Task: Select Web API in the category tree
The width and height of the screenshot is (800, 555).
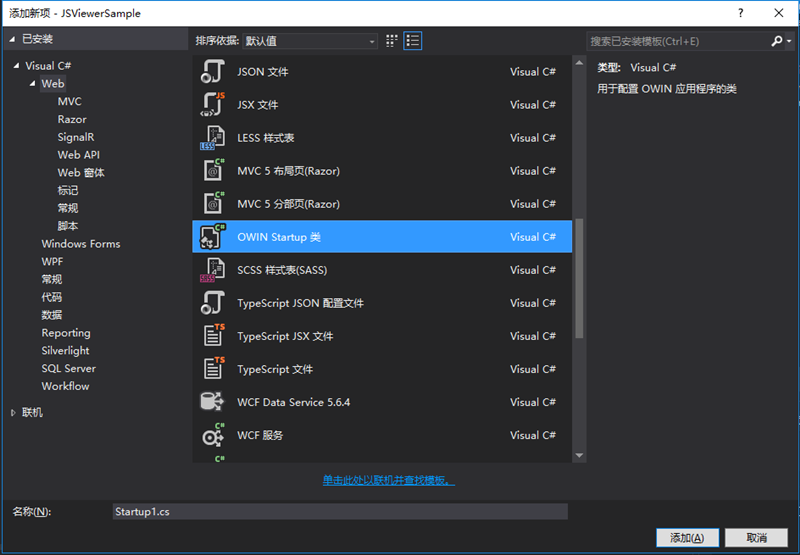Action: 78,155
